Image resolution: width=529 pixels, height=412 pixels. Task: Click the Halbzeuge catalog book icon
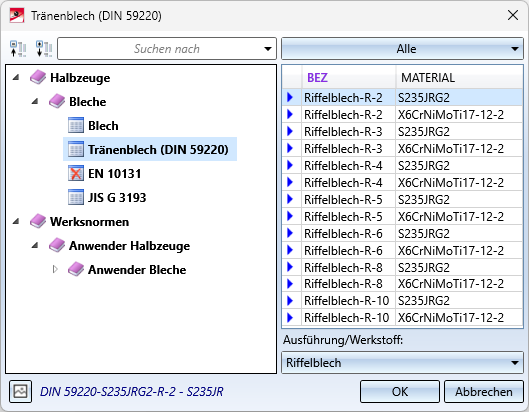[x=38, y=77]
